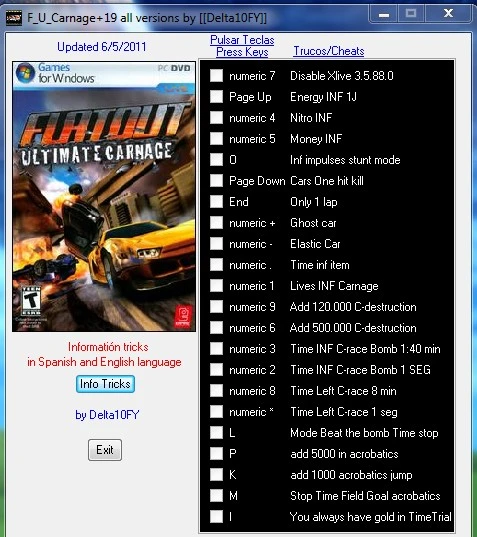Check Add 120.000 C-destruction checkbox
Screen dimensions: 477x537
tap(216, 307)
